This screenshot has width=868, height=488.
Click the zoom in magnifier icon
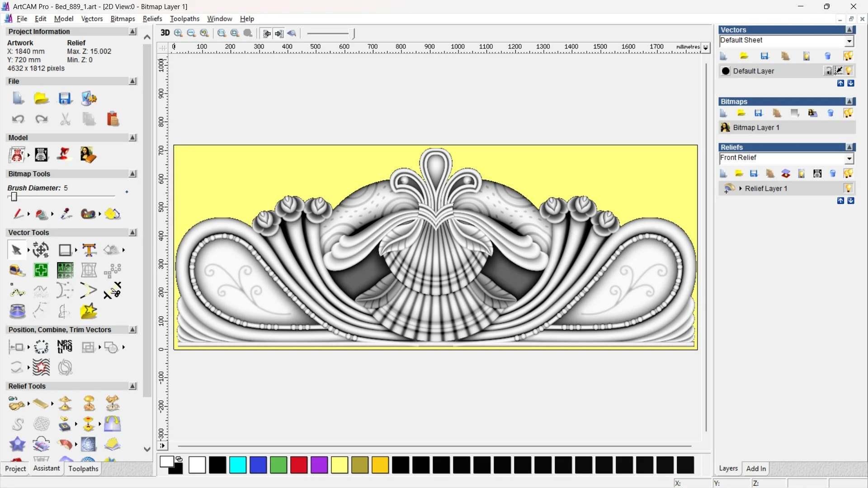point(178,33)
